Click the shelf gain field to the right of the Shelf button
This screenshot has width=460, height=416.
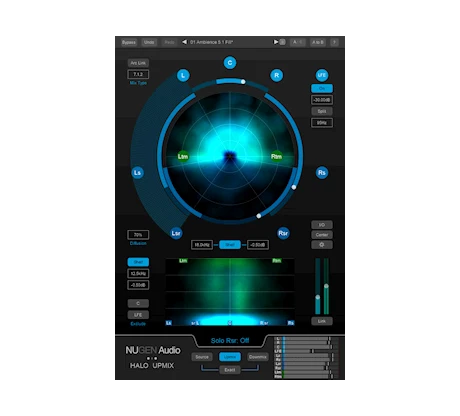(258, 245)
